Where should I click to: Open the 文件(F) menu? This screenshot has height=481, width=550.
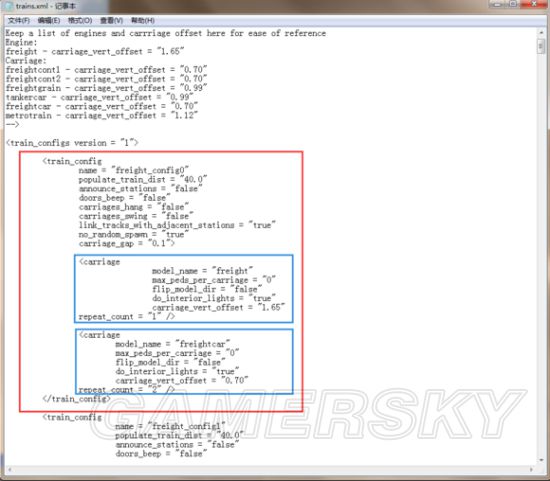click(19, 21)
